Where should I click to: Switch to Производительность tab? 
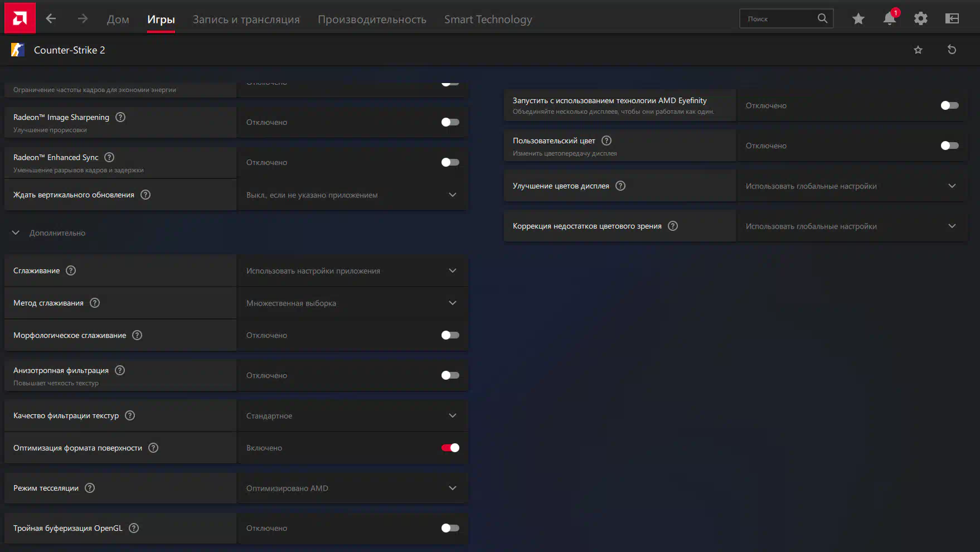[x=372, y=20]
